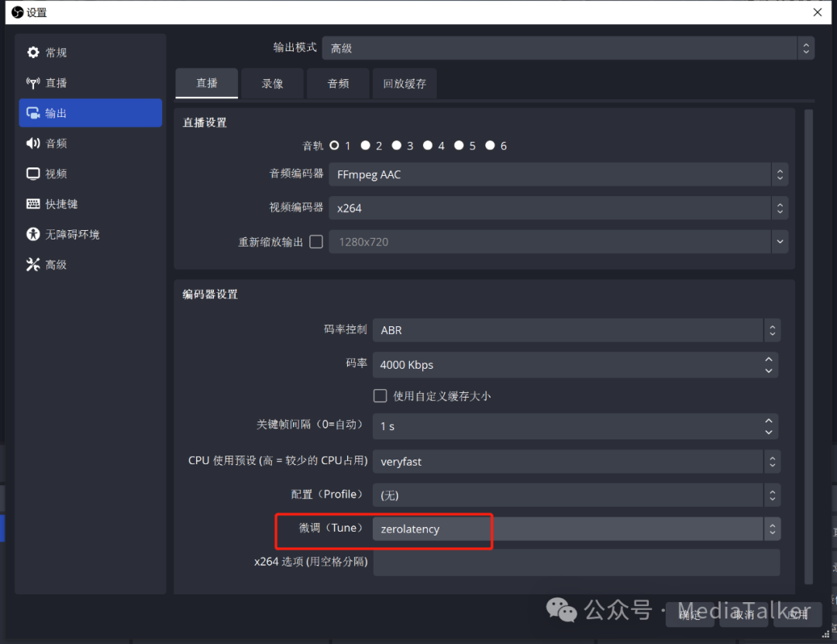Open 快捷键 settings via keyboard icon
Image resolution: width=837 pixels, height=644 pixels.
pos(33,204)
